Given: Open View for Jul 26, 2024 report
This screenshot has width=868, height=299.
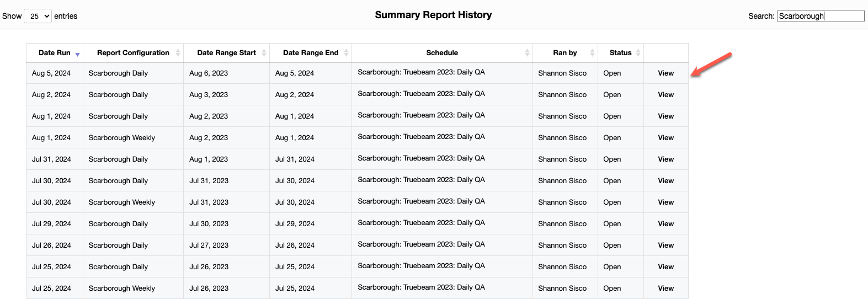Looking at the screenshot, I should click(665, 245).
